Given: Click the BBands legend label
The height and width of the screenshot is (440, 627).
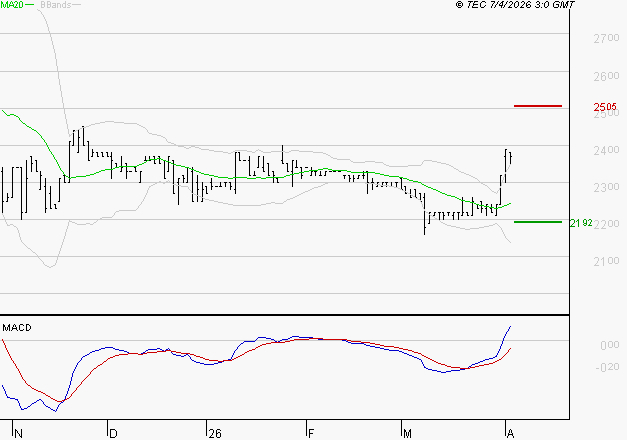Looking at the screenshot, I should click(x=56, y=5).
